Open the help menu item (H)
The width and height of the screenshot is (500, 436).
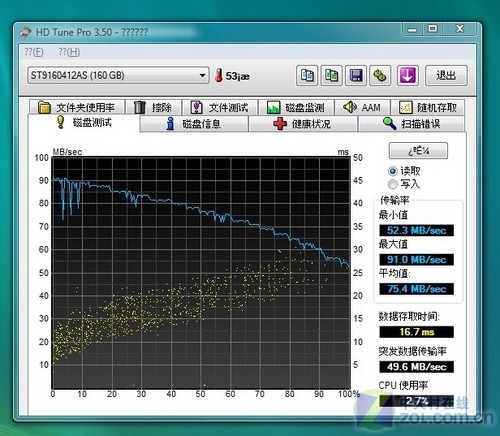click(x=69, y=52)
